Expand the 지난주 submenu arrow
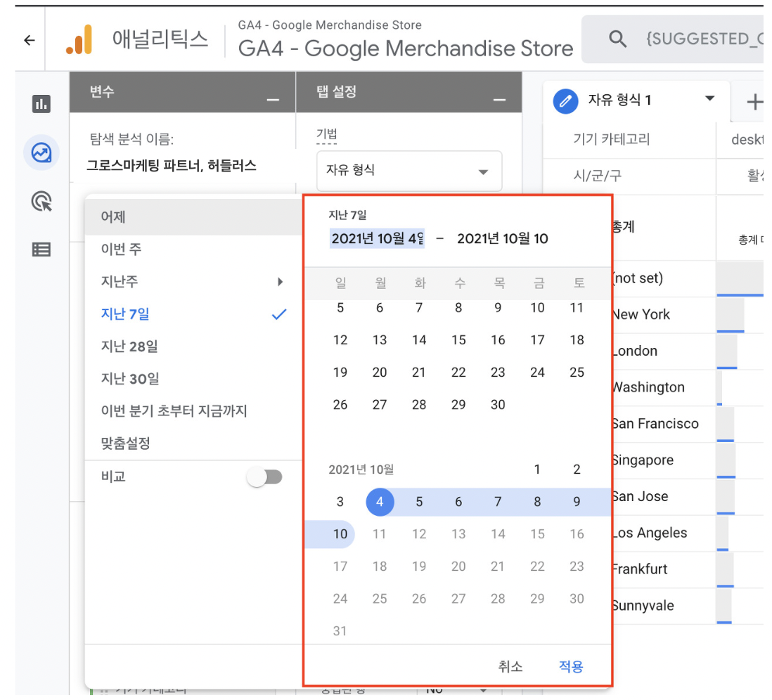The image size is (772, 700). pos(280,282)
